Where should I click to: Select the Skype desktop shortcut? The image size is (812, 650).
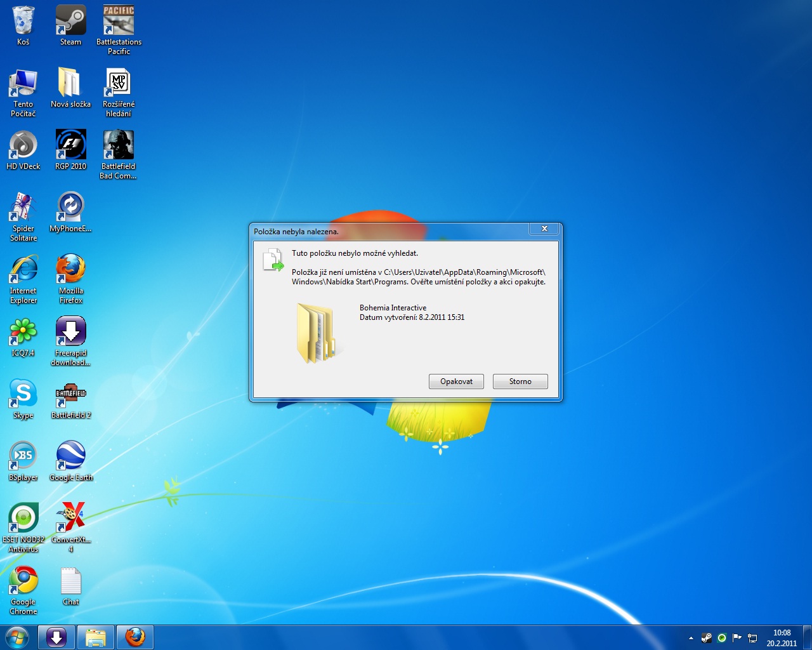click(x=23, y=399)
